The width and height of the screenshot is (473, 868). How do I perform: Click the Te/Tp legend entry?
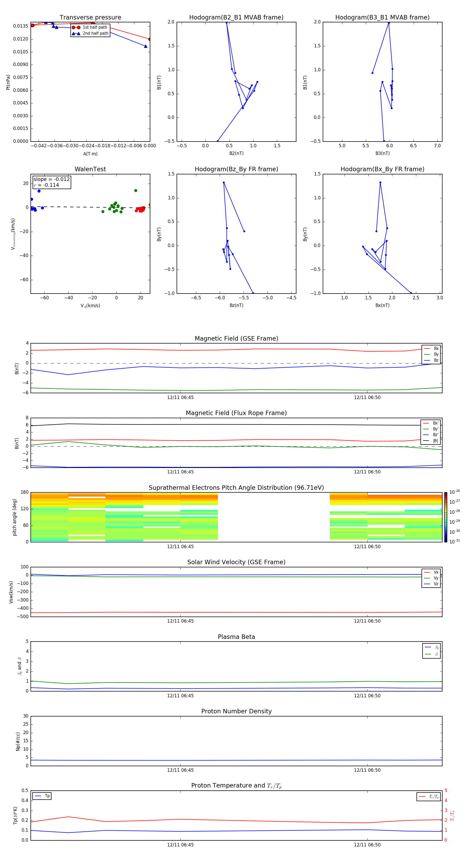[x=429, y=796]
